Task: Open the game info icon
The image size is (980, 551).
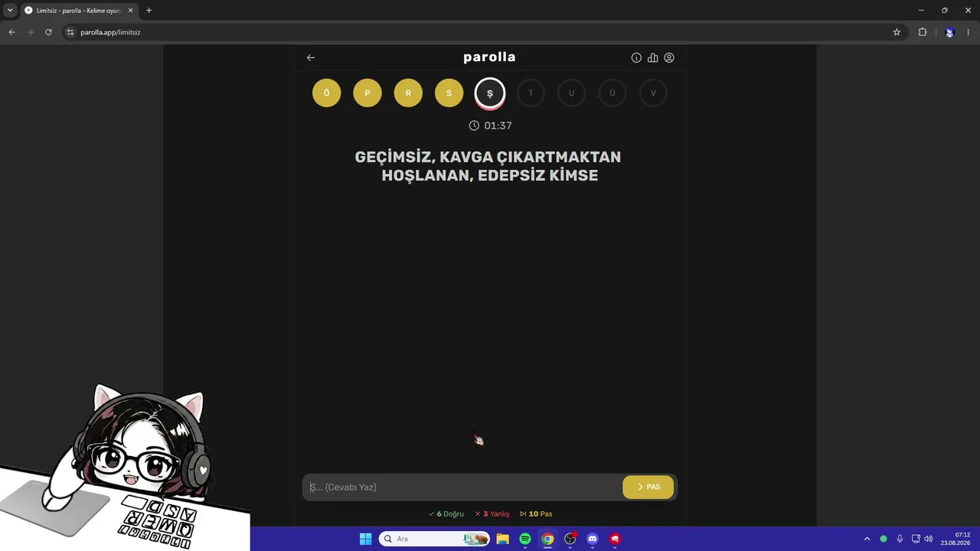Action: [x=636, y=57]
